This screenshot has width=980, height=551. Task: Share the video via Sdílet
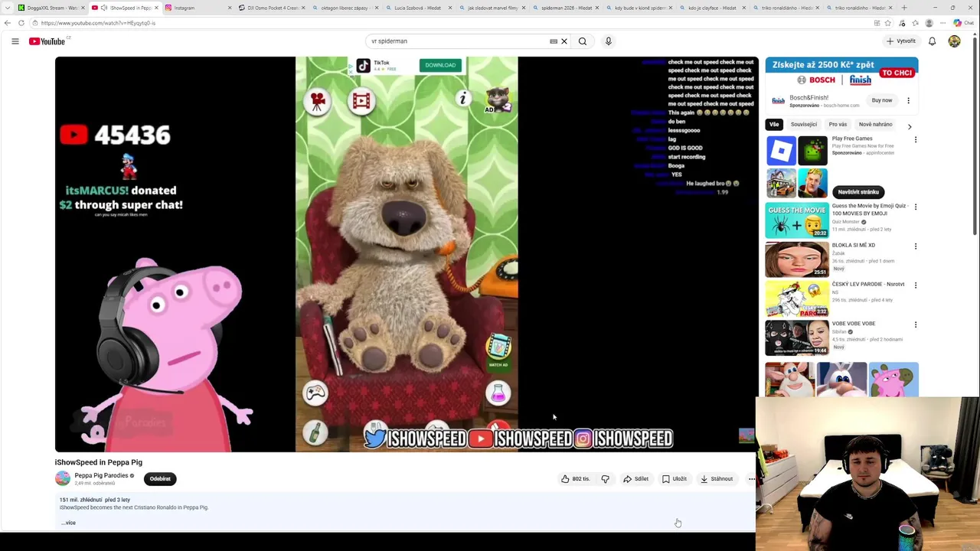(635, 479)
